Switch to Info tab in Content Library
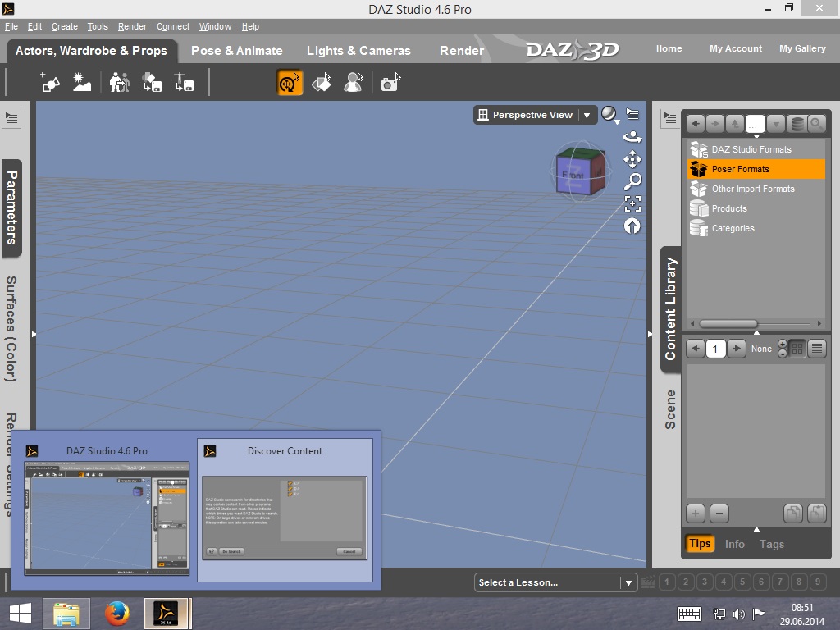Screen dimensions: 840x630 [734, 544]
